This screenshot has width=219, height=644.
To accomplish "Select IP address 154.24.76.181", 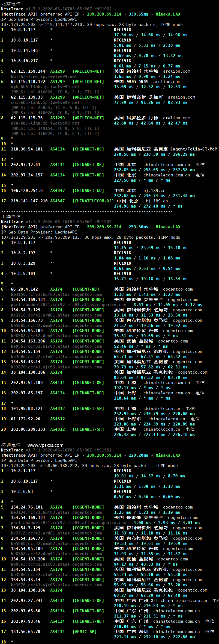I will pyautogui.click(x=27, y=507).
